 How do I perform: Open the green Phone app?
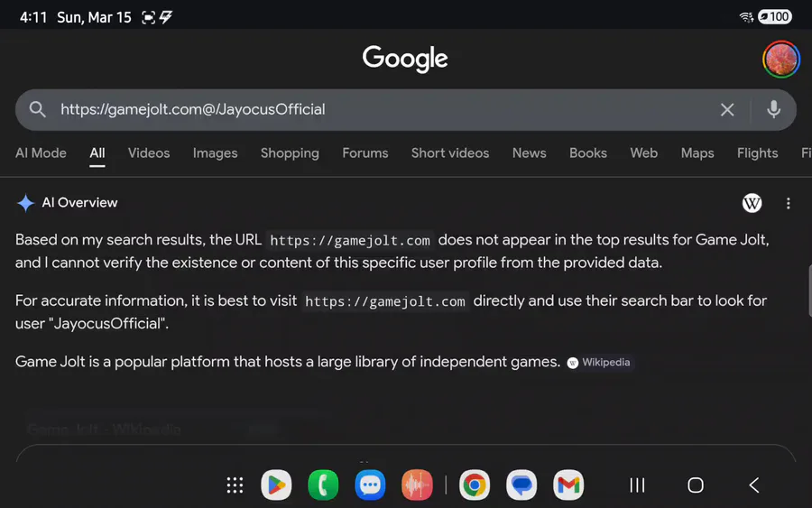[x=323, y=485]
